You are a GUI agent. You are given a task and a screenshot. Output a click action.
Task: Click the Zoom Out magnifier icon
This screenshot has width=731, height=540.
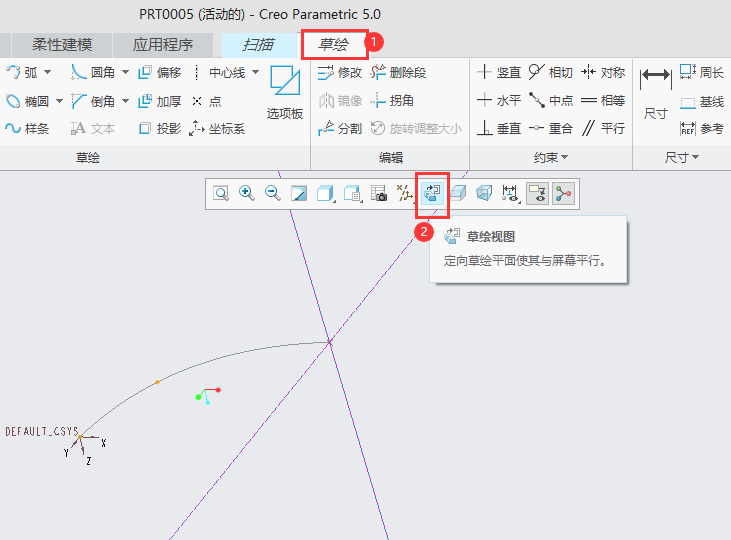coord(273,194)
